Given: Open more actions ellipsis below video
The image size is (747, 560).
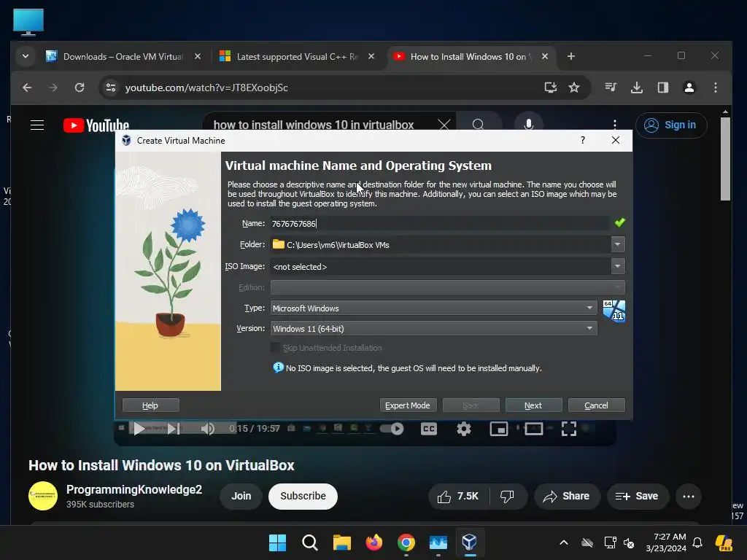Looking at the screenshot, I should (x=689, y=496).
